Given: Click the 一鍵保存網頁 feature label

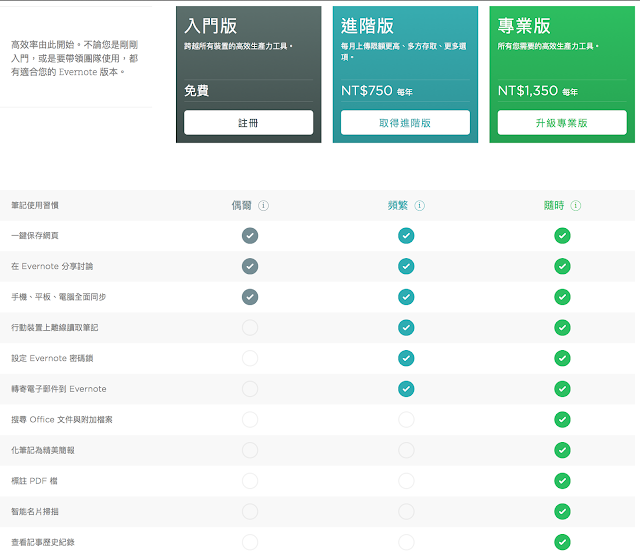Looking at the screenshot, I should [35, 236].
